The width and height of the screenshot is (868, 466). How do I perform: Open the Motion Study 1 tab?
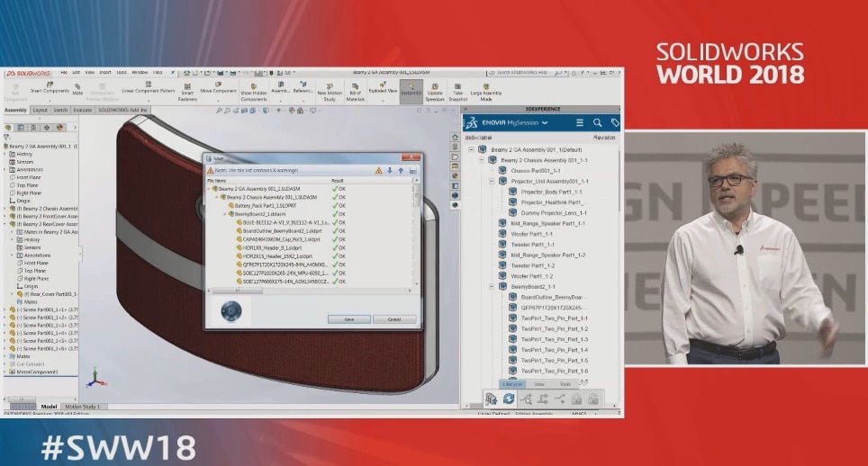click(x=83, y=407)
